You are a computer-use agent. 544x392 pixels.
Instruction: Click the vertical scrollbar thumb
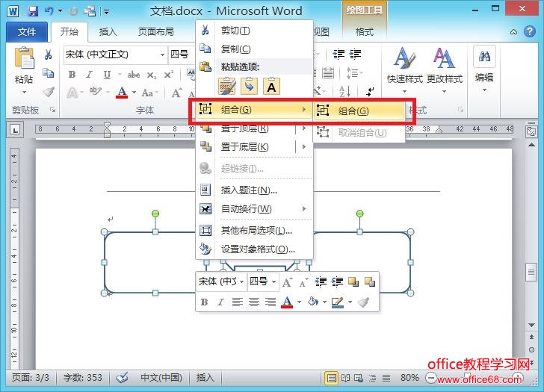tap(531, 272)
